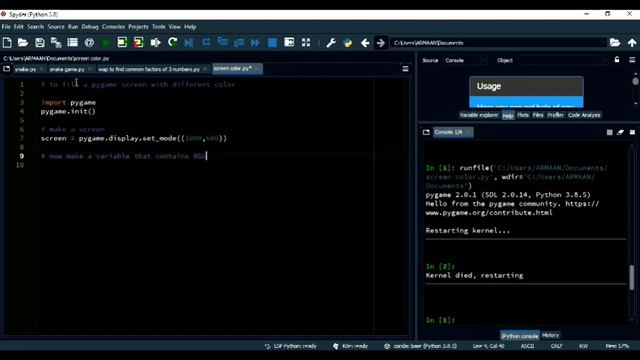Open the Search menu

(36, 27)
